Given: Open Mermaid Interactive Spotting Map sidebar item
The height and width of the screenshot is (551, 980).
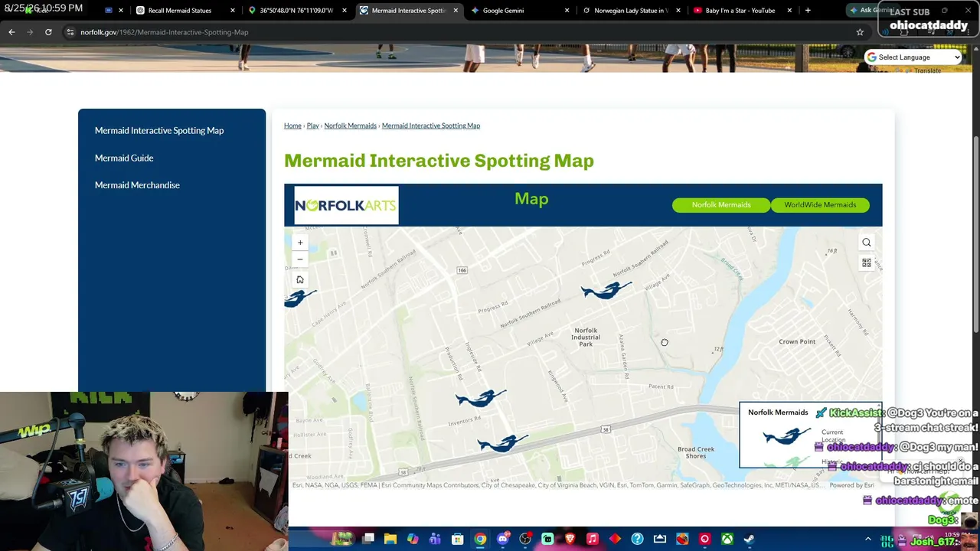Looking at the screenshot, I should coord(159,131).
